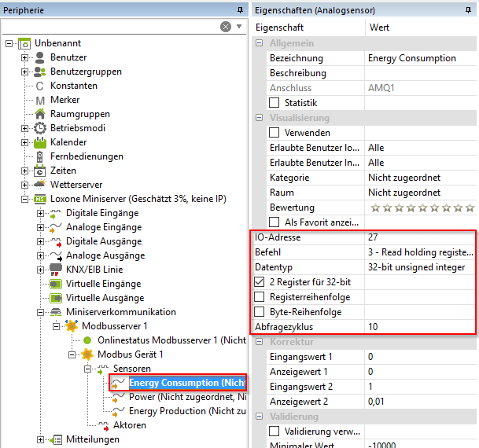Check Als Favorit anzeigen
Image resolution: width=479 pixels, height=448 pixels.
274,222
